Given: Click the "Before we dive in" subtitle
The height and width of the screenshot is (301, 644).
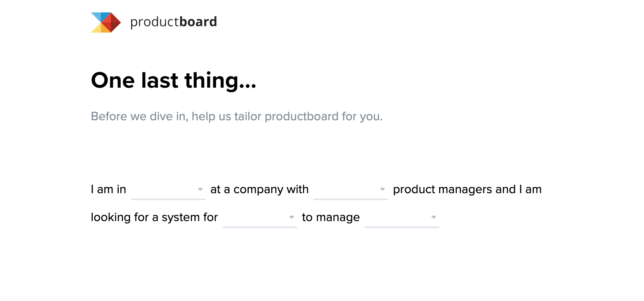Looking at the screenshot, I should click(x=237, y=116).
